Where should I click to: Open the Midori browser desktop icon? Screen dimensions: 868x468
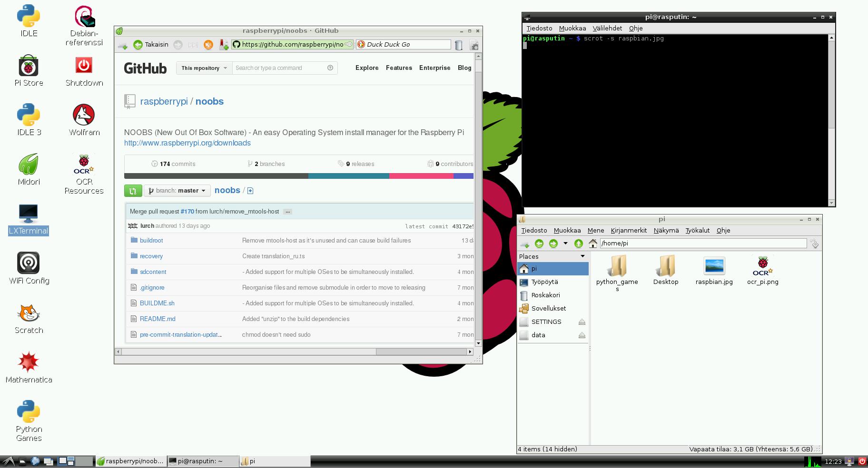coord(29,170)
